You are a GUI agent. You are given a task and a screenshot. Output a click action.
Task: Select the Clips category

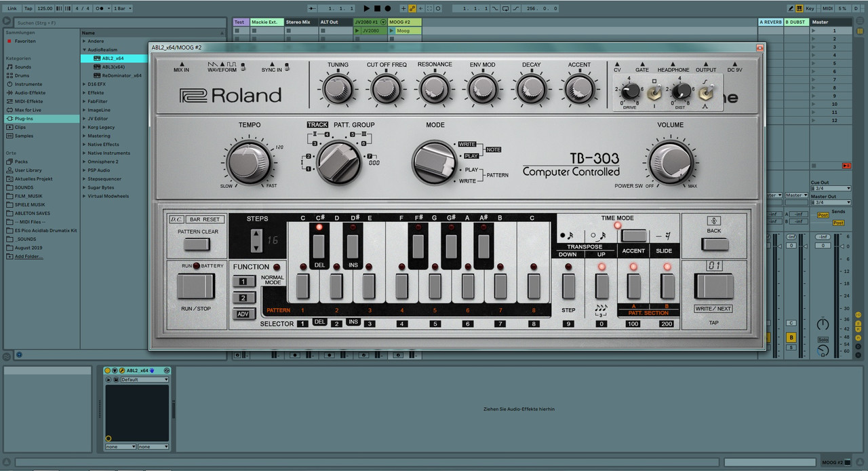20,127
